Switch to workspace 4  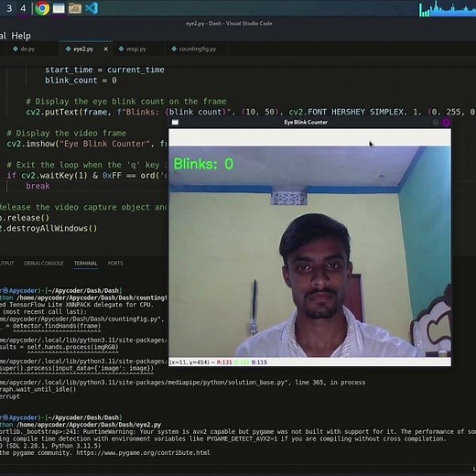[x=23, y=8]
